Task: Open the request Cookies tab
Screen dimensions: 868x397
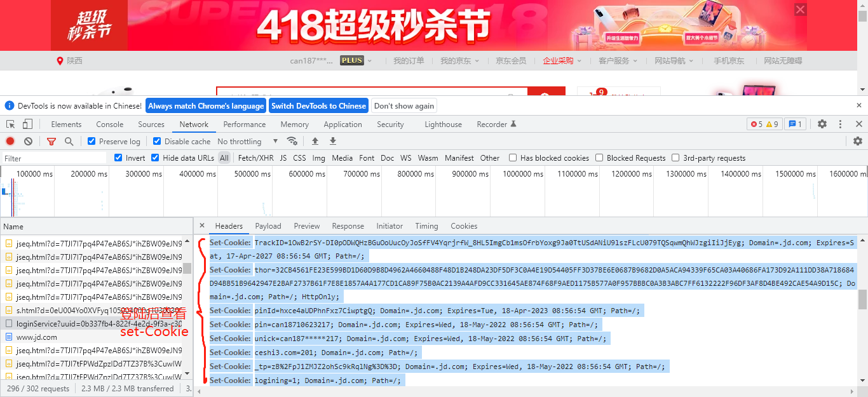Action: 464,225
